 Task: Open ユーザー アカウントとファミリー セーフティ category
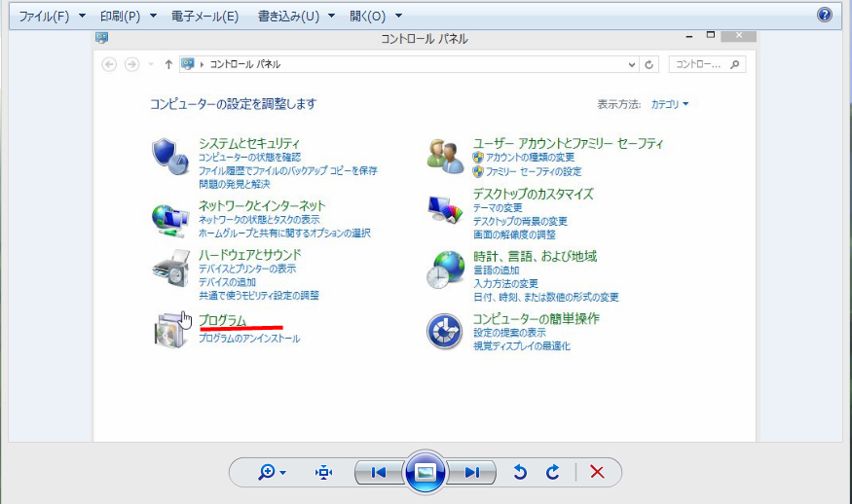coord(568,143)
